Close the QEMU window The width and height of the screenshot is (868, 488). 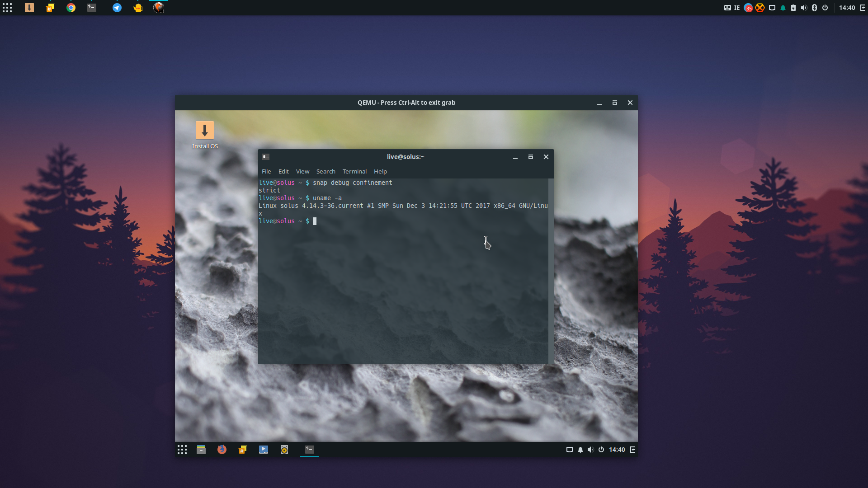coord(630,103)
